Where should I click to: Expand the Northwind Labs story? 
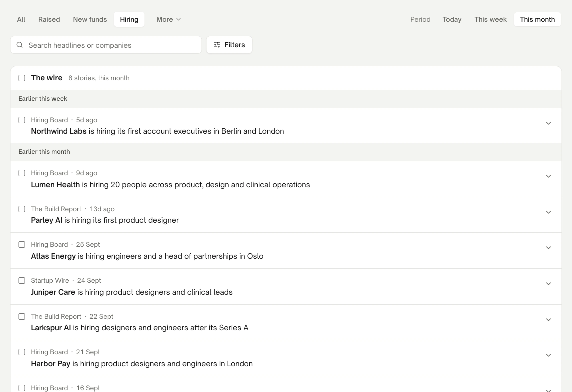tap(548, 123)
